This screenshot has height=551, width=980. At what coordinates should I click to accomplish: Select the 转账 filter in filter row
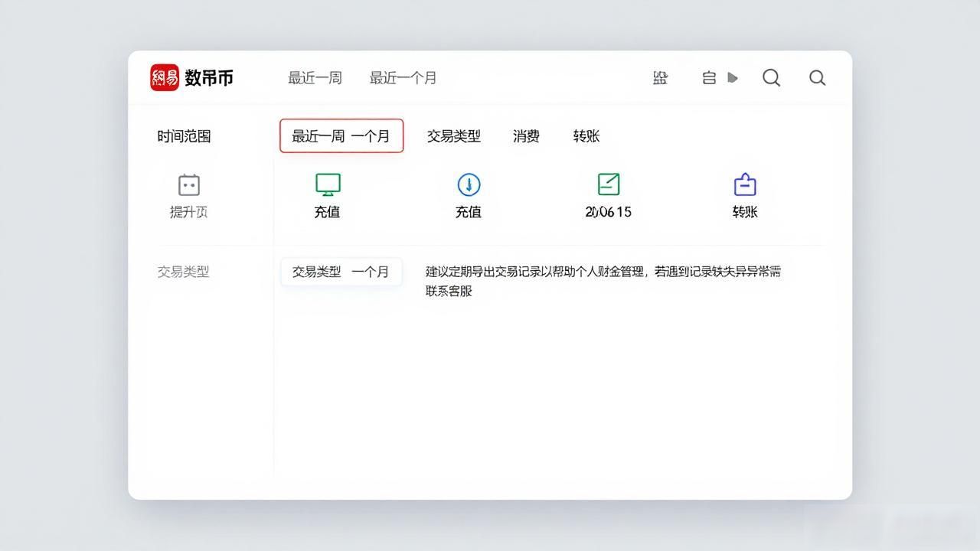point(586,136)
